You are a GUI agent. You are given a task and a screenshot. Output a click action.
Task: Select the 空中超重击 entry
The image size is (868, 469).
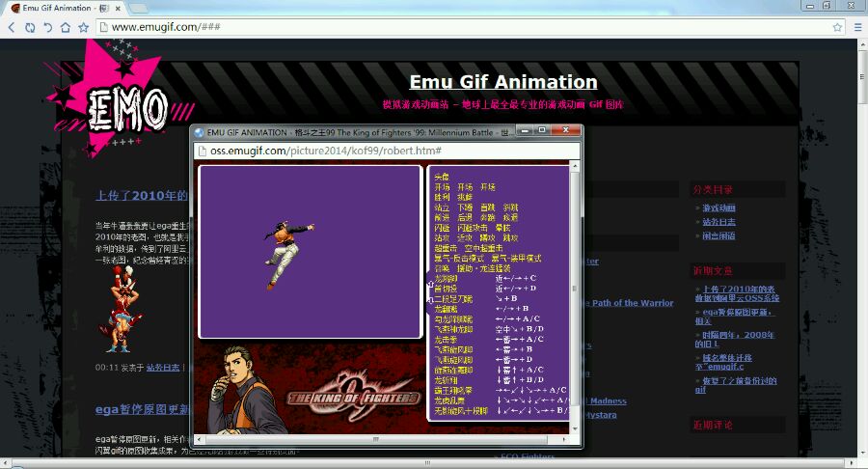tap(483, 248)
